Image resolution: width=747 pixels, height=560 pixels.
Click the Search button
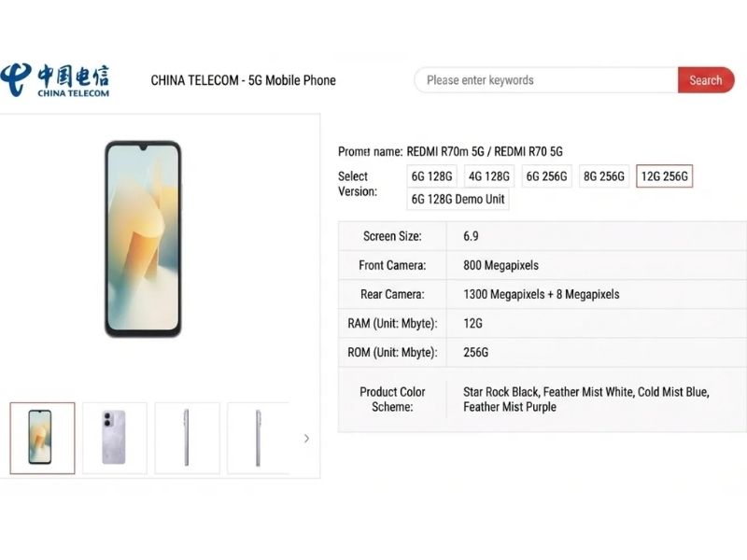[x=705, y=80]
